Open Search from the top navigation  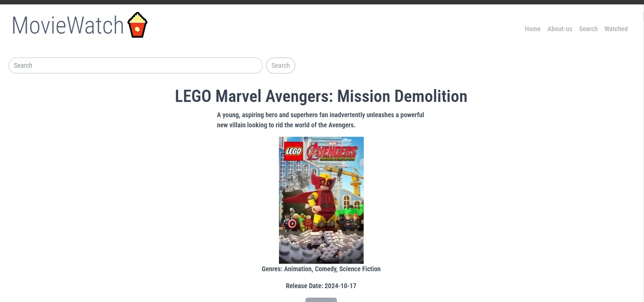pyautogui.click(x=588, y=29)
